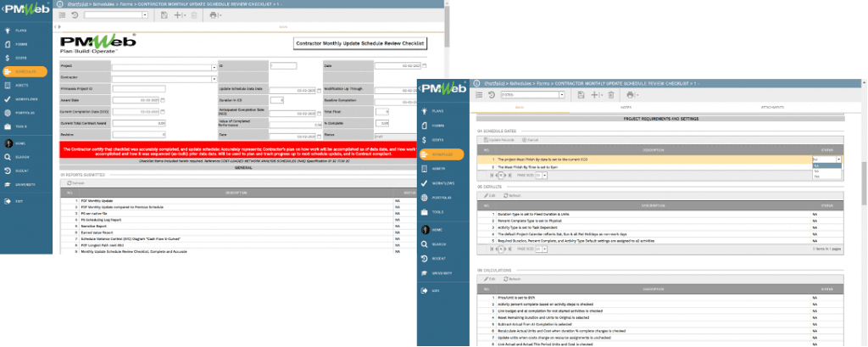Expand Contractor dropdown in left window
Screen dimensions: 868x347
(214, 79)
